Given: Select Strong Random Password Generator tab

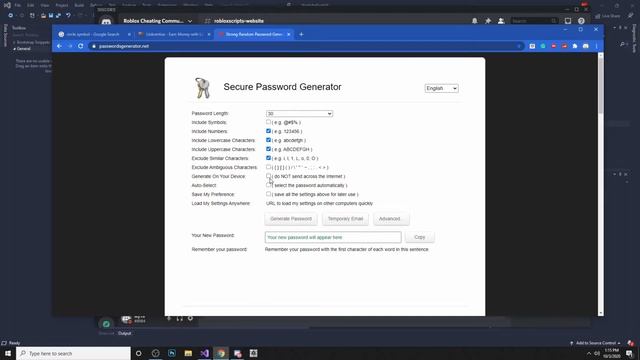Looking at the screenshot, I should coord(253,34).
